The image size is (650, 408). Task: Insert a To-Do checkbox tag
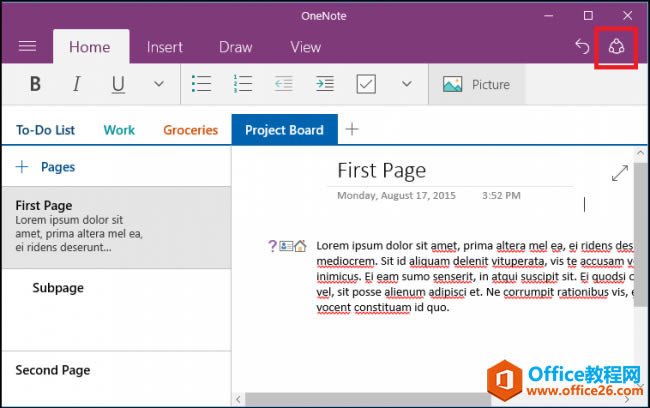pyautogui.click(x=366, y=84)
